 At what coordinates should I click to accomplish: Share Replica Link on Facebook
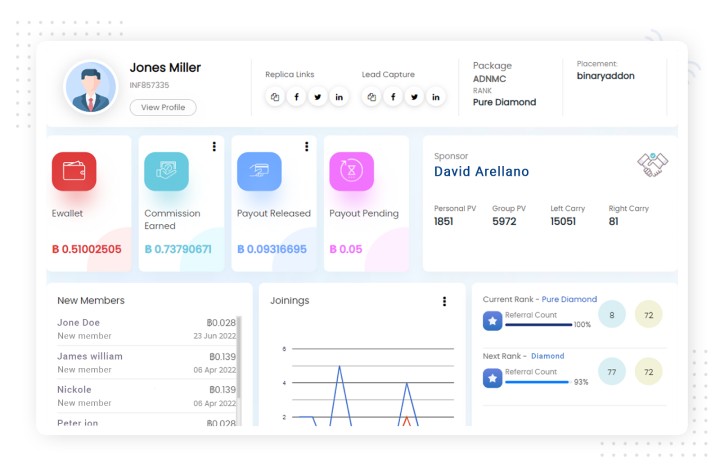(x=296, y=97)
